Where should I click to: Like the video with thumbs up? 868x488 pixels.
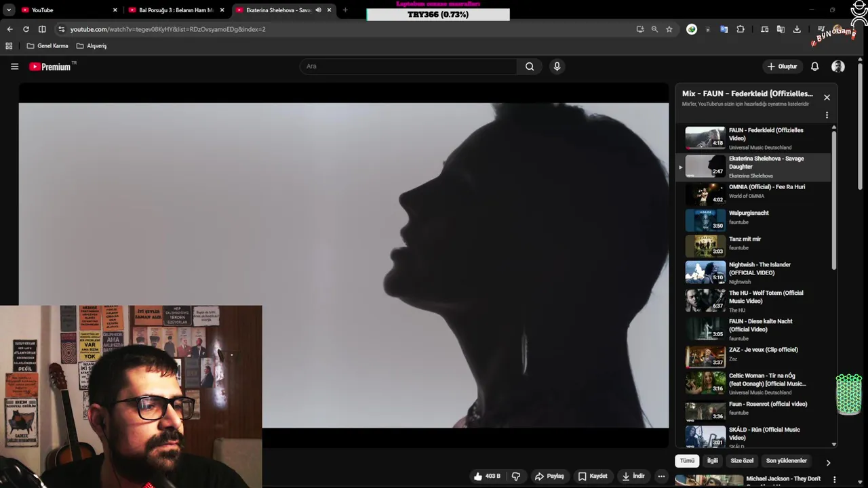487,476
